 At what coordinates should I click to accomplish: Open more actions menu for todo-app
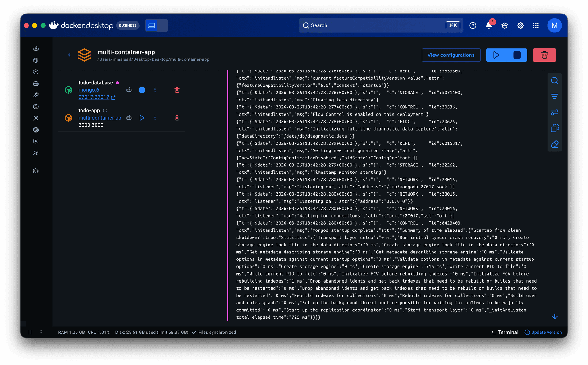coord(155,118)
